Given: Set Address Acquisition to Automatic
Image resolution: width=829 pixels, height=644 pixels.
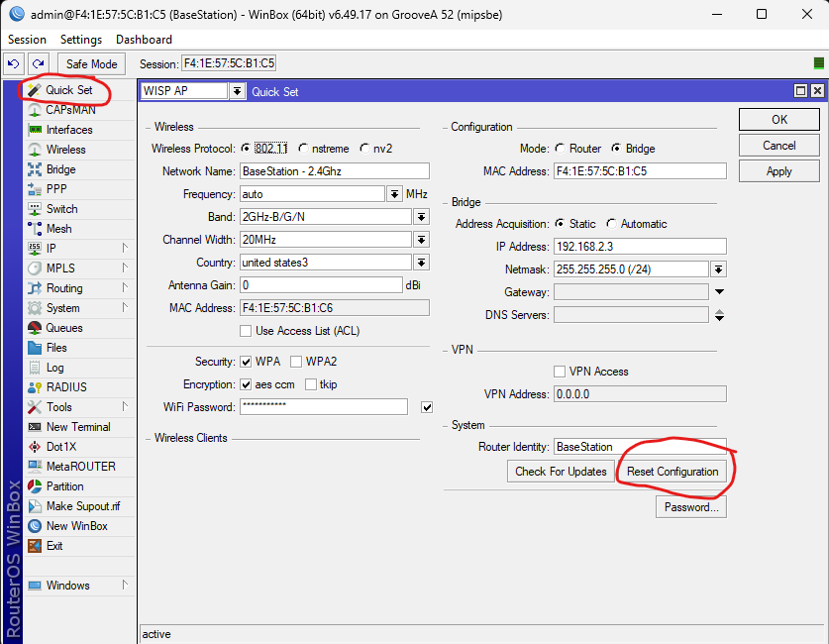Looking at the screenshot, I should [611, 224].
